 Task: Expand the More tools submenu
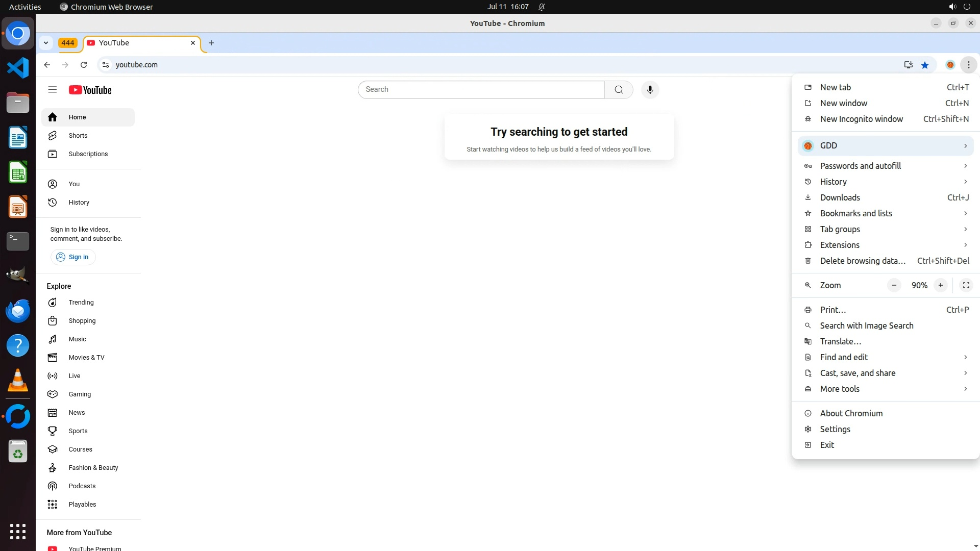click(x=886, y=389)
